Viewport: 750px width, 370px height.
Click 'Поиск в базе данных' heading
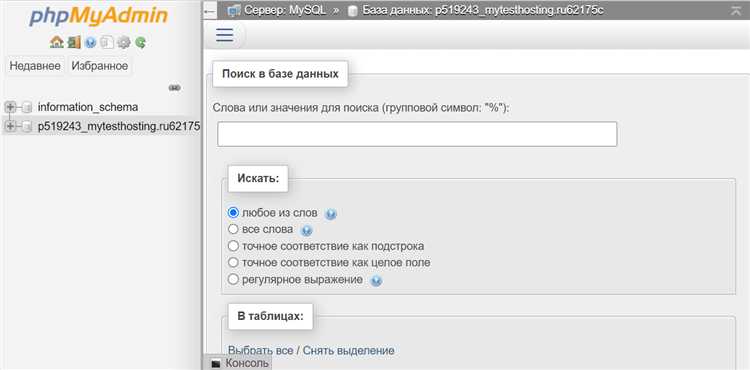[x=280, y=74]
